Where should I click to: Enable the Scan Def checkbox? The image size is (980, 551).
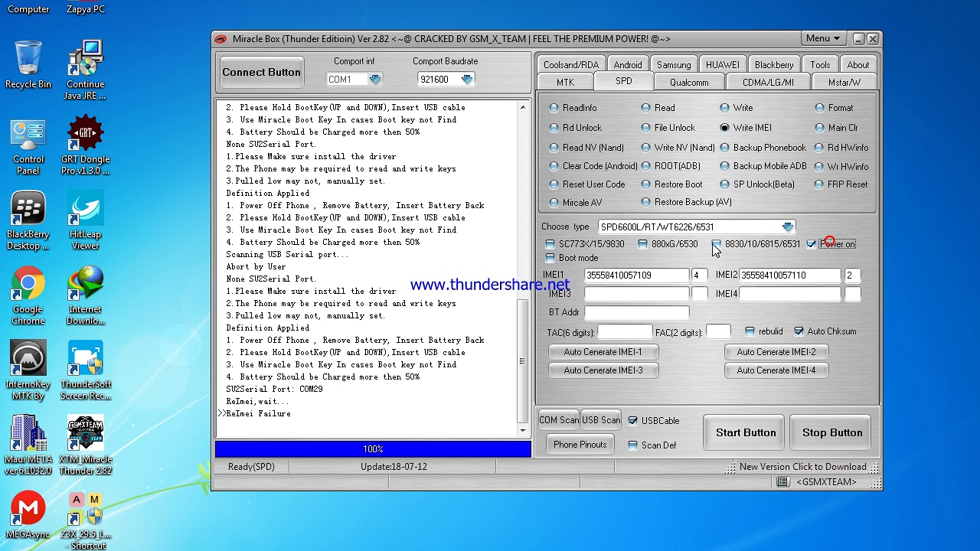(632, 445)
